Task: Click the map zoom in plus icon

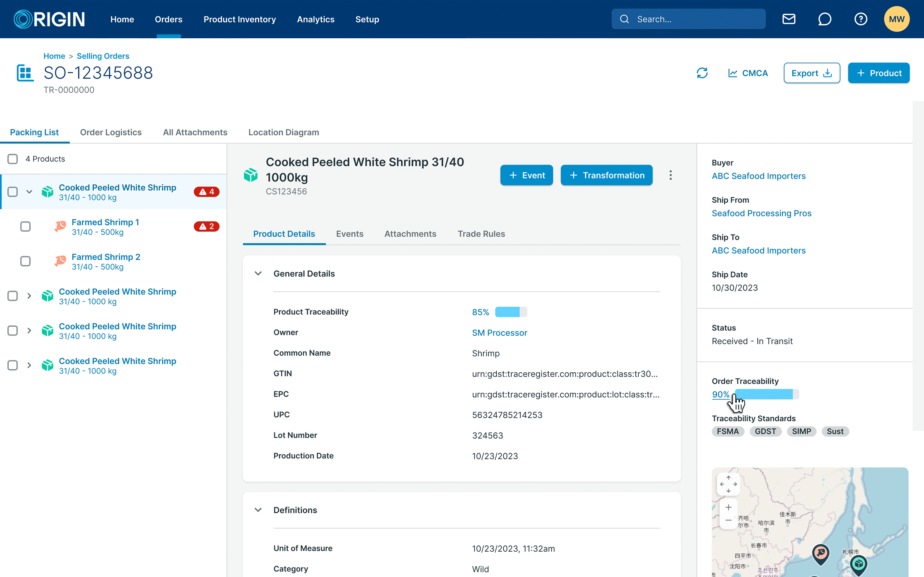Action: 728,507
